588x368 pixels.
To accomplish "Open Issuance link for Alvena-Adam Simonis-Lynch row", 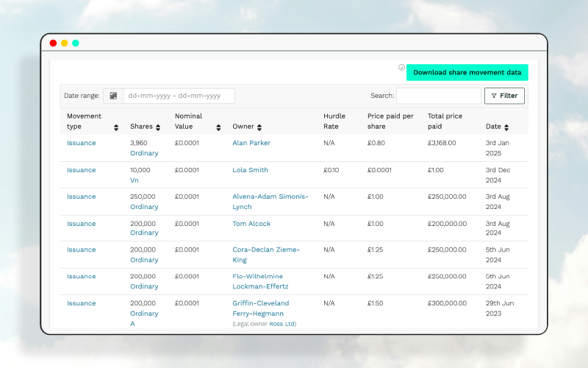I will tap(82, 197).
